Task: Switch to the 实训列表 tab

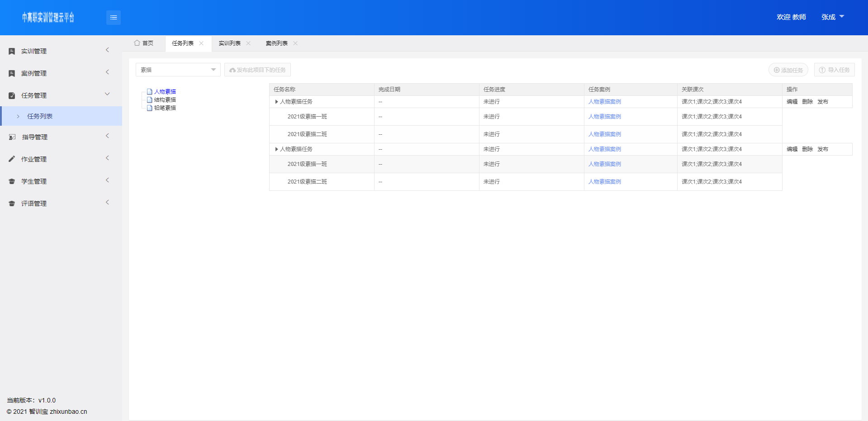Action: pos(230,43)
